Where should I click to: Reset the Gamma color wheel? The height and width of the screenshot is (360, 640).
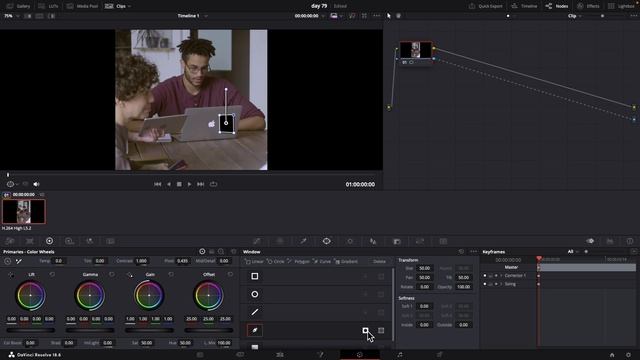coord(112,274)
